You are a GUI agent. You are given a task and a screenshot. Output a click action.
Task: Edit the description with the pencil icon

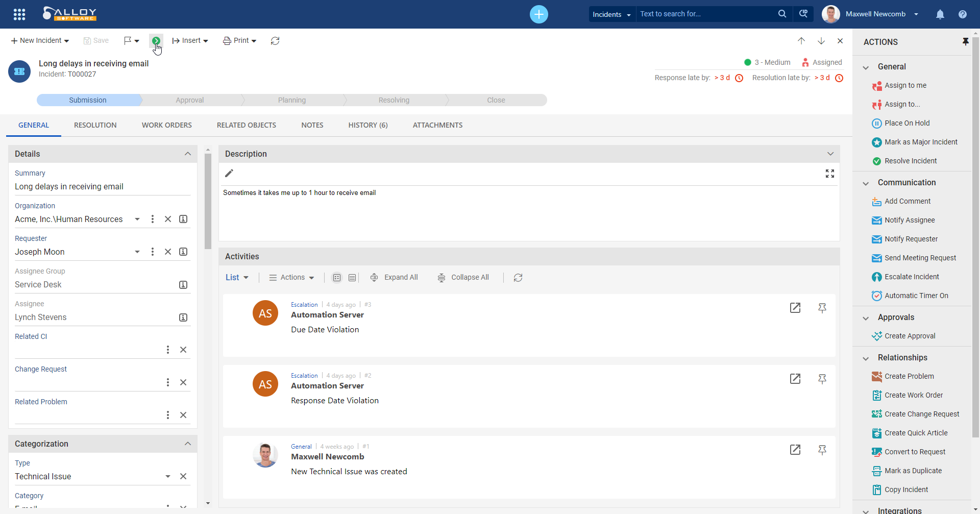(229, 174)
